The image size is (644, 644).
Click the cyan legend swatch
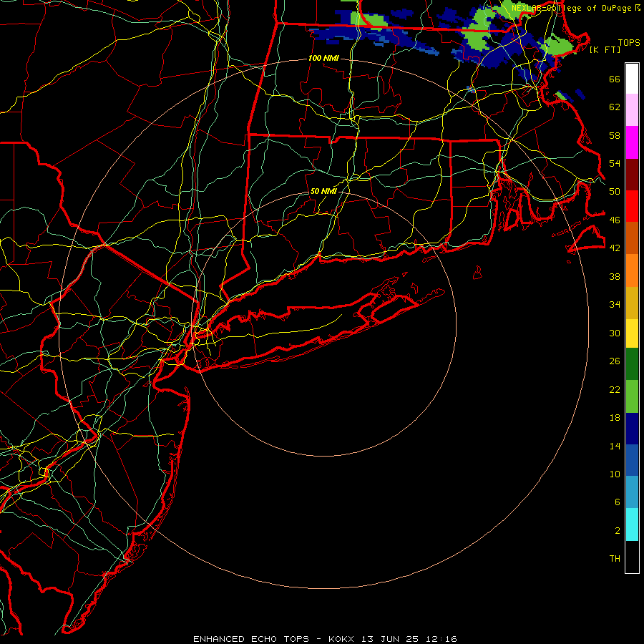click(632, 525)
